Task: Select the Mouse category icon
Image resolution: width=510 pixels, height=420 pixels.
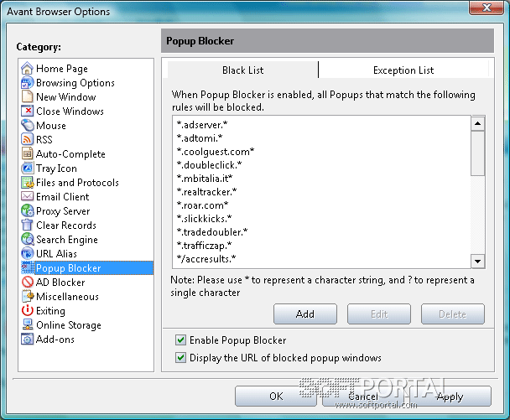Action: pyautogui.click(x=28, y=125)
